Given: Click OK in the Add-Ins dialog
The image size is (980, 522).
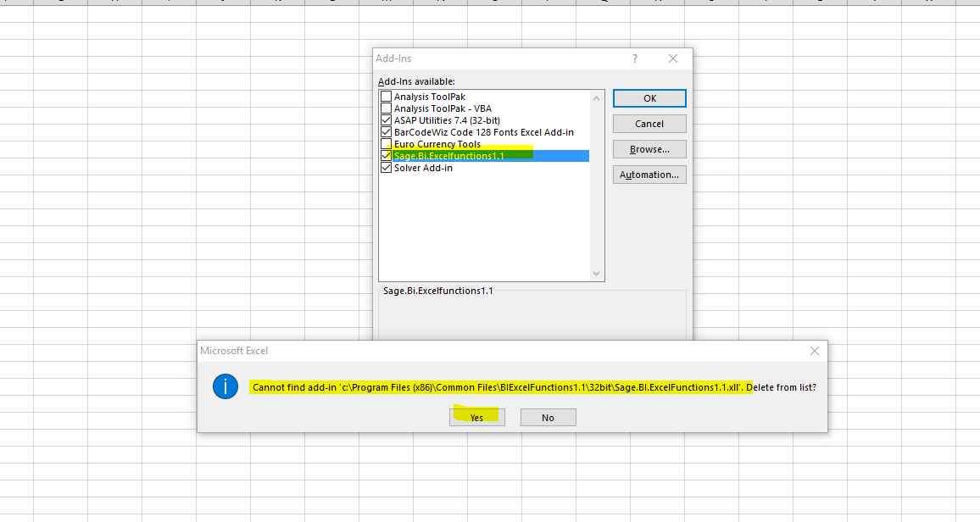Looking at the screenshot, I should pos(649,98).
